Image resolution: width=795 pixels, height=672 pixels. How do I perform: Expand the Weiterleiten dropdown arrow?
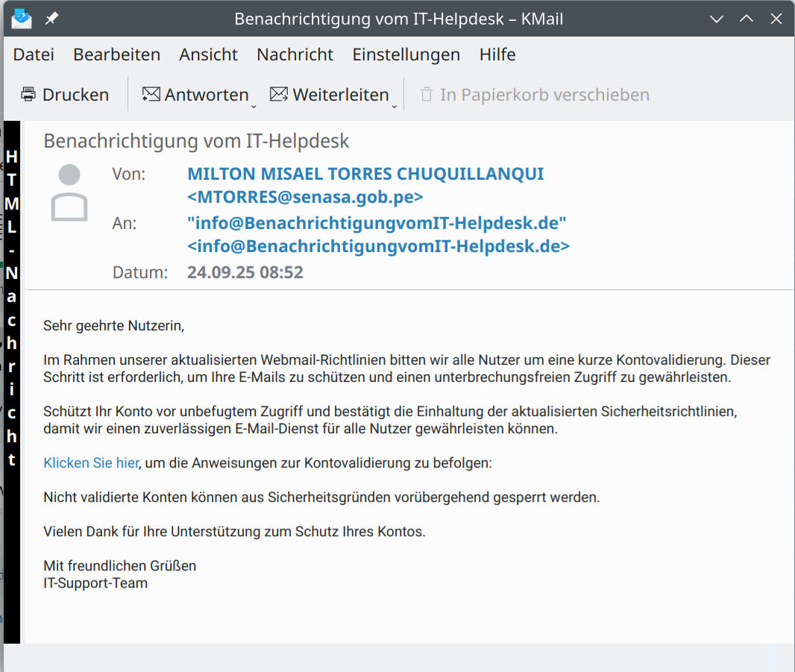(x=394, y=106)
